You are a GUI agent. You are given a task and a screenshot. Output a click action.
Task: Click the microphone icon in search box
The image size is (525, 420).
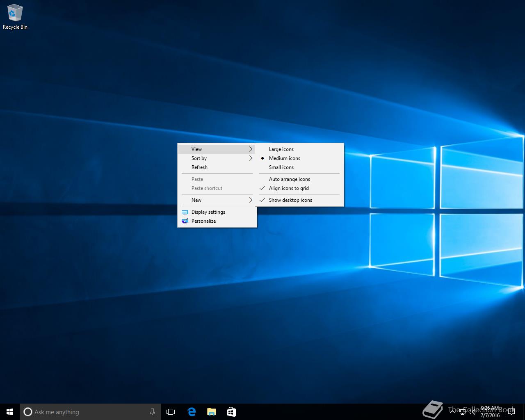[152, 412]
